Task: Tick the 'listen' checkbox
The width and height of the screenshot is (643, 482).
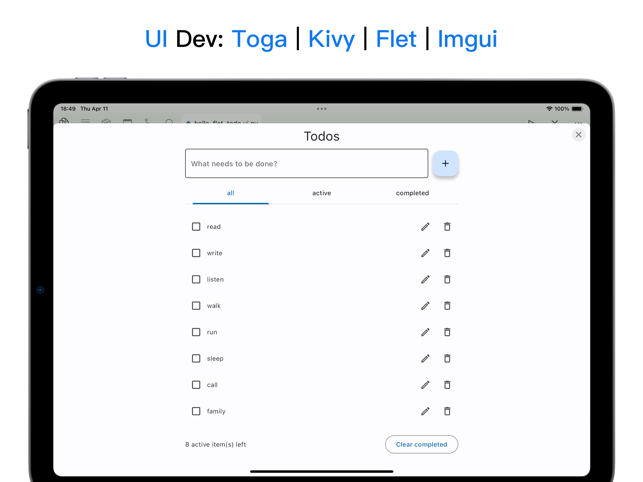Action: pos(196,279)
